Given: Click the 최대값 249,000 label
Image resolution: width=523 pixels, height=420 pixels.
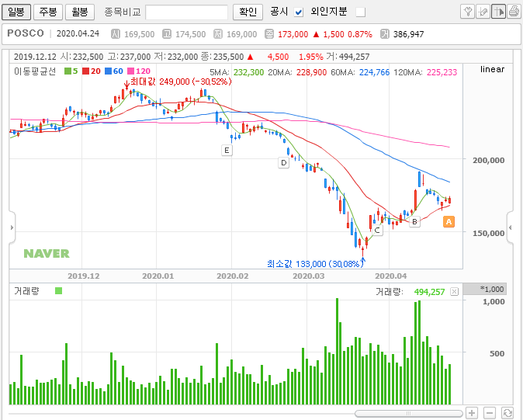Looking at the screenshot, I should click(x=181, y=82).
